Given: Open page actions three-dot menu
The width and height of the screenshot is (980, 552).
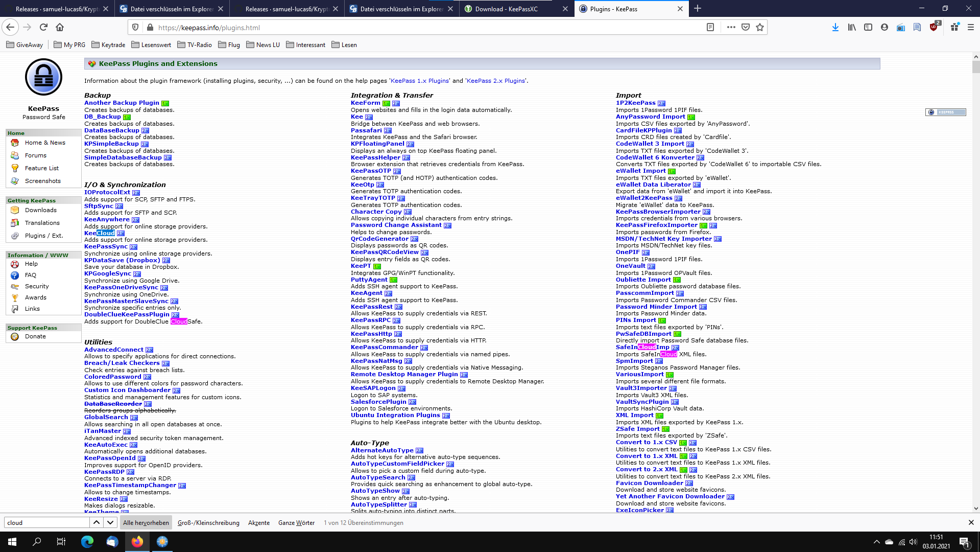Looking at the screenshot, I should [731, 27].
